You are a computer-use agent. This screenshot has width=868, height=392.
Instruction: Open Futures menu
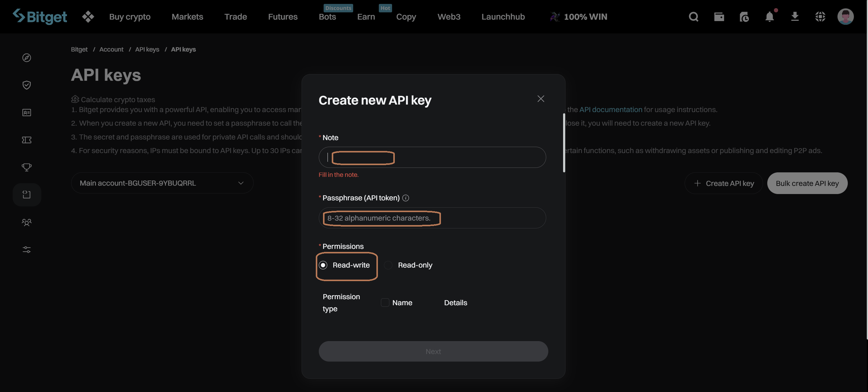point(283,17)
